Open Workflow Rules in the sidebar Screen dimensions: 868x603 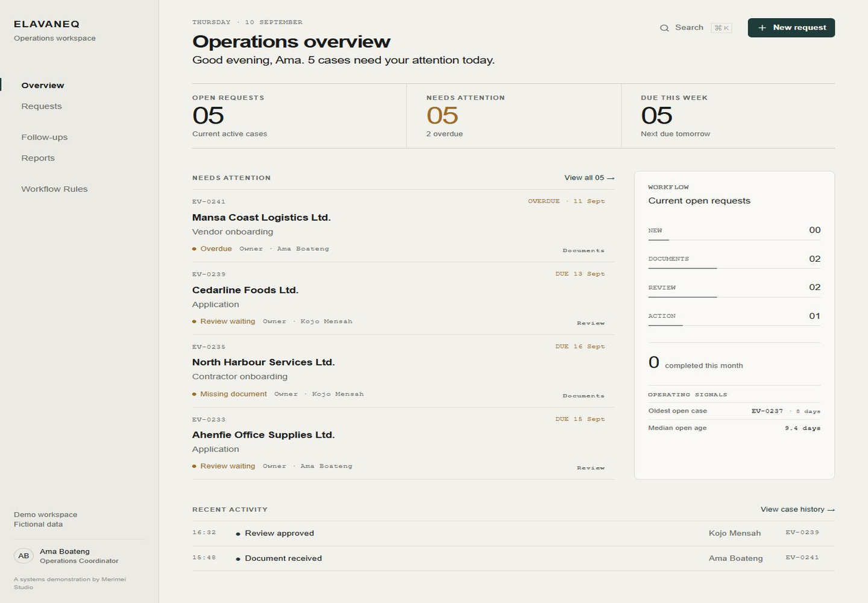pos(54,189)
